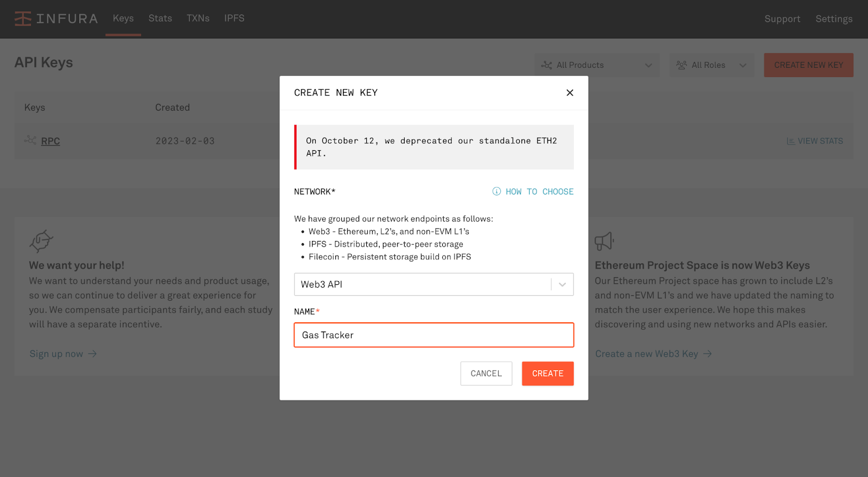Switch to the Keys tab
Viewport: 868px width, 477px height.
coord(123,18)
